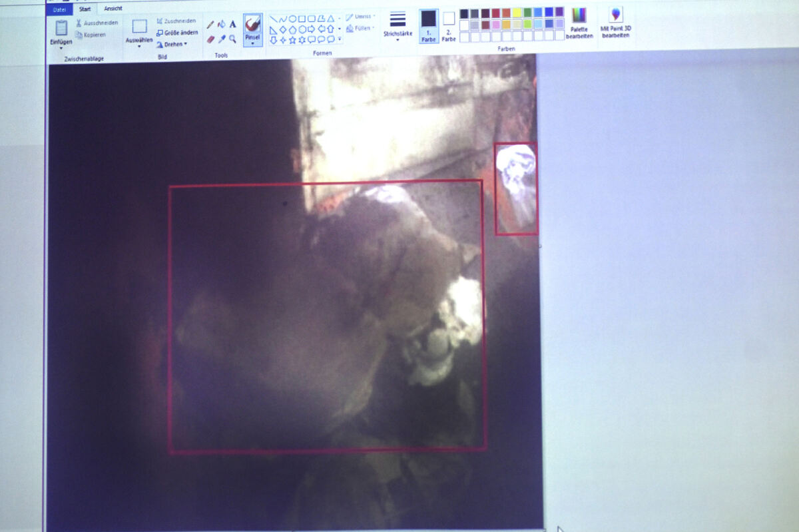Select the five-point star shape
This screenshot has width=799, height=532.
click(292, 40)
